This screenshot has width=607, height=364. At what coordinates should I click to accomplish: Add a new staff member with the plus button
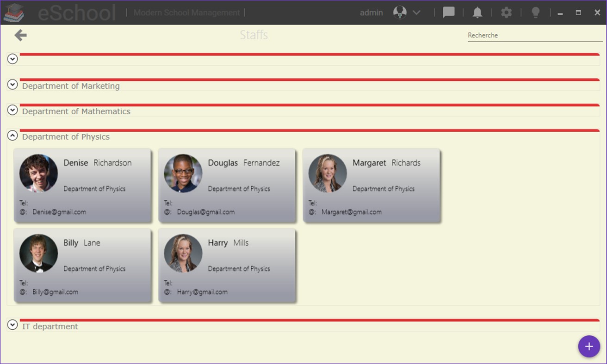pos(589,346)
